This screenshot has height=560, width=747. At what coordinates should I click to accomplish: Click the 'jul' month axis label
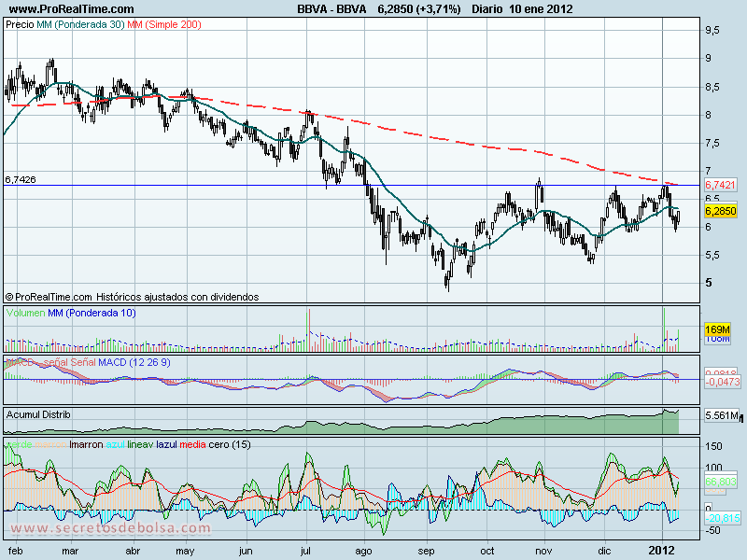pos(305,551)
